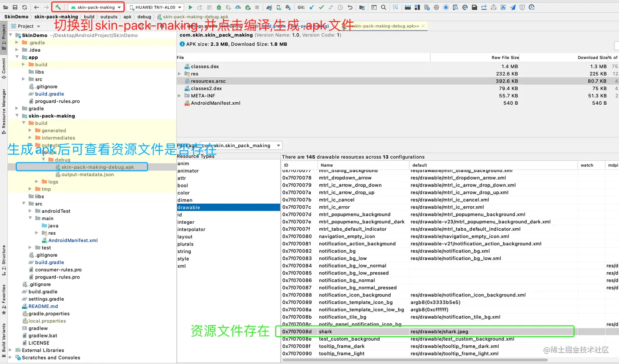Open the HUAWEI TNY-AL00 device dropdown
The height and width of the screenshot is (364, 619).
(x=155, y=7)
